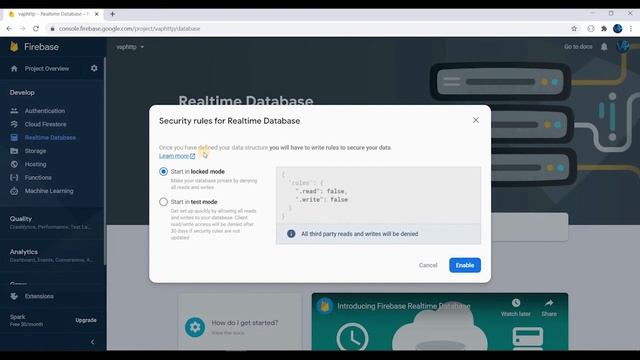
Task: Open Cloud Firestore menu item
Action: point(45,124)
